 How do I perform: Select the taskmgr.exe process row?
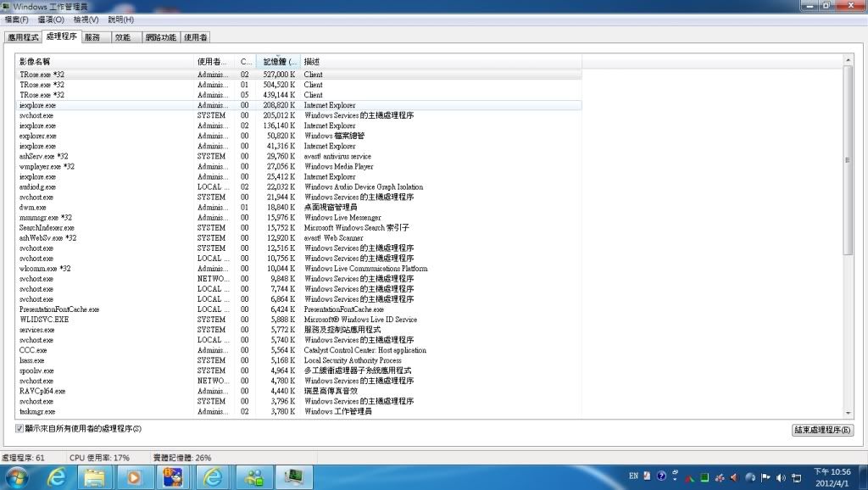click(299, 411)
